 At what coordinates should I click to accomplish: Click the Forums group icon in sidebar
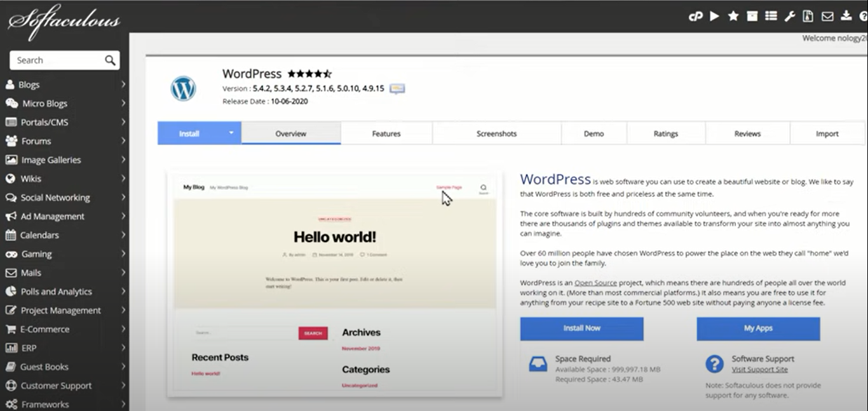(11, 141)
